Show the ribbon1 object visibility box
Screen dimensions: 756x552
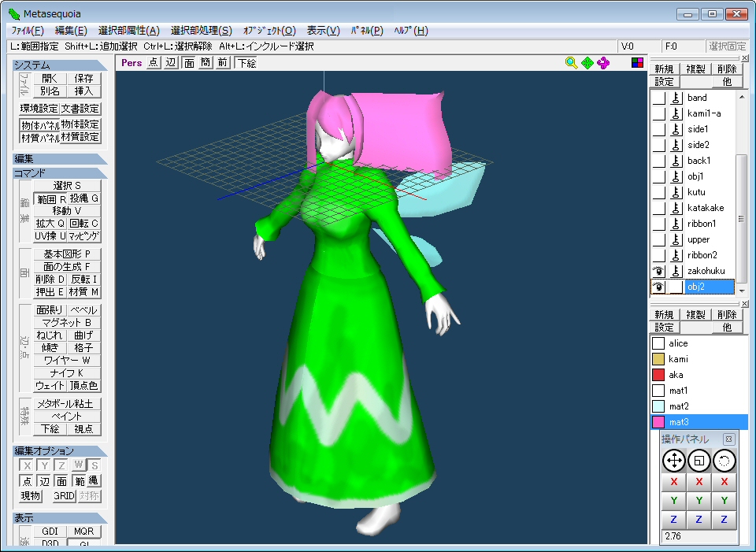658,224
